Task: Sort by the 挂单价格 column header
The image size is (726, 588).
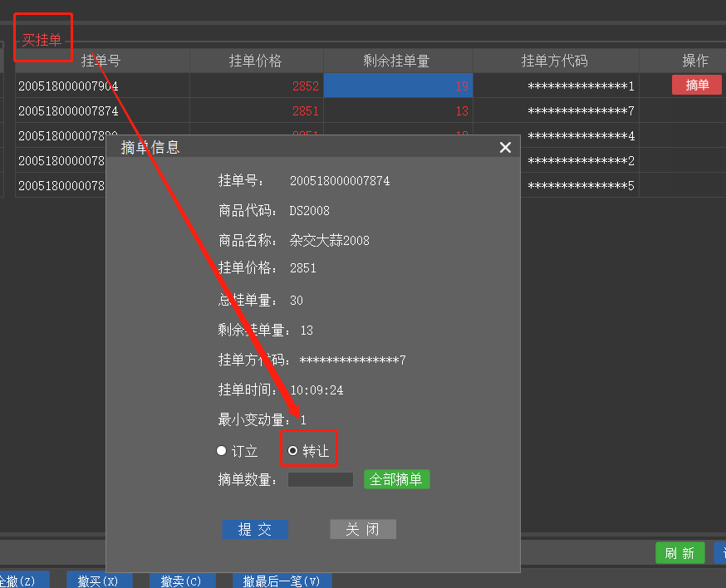Action: click(x=256, y=61)
